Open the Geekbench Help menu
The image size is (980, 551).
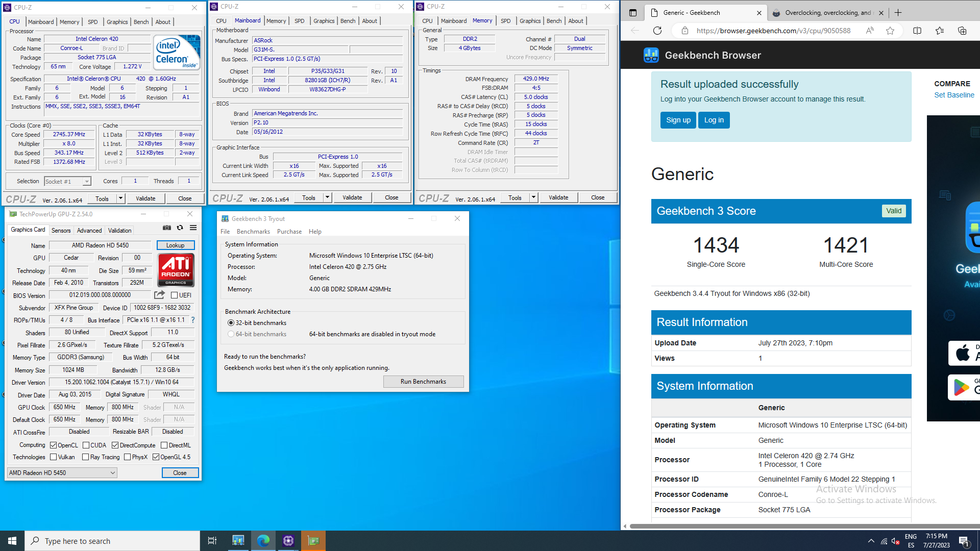315,231
